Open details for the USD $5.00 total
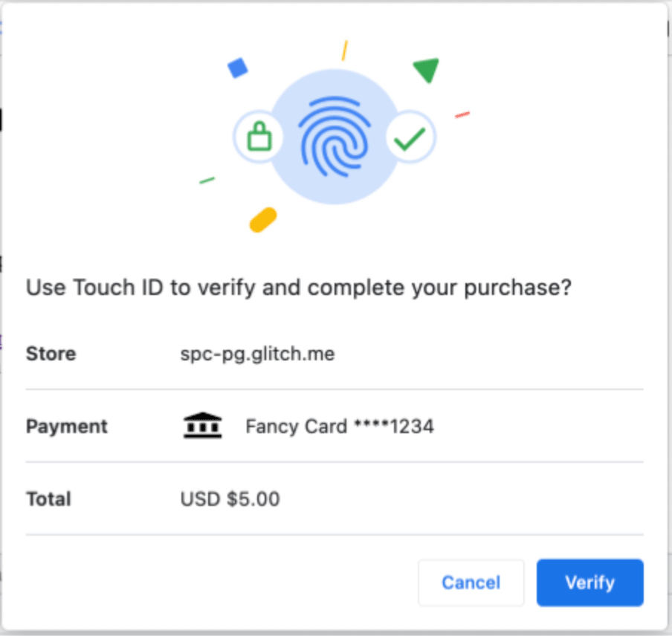The image size is (672, 636). pyautogui.click(x=229, y=499)
